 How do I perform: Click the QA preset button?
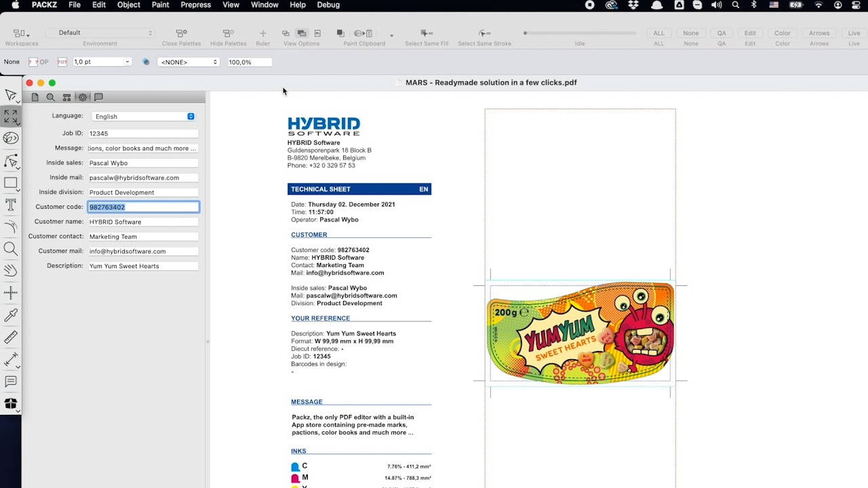click(x=722, y=33)
